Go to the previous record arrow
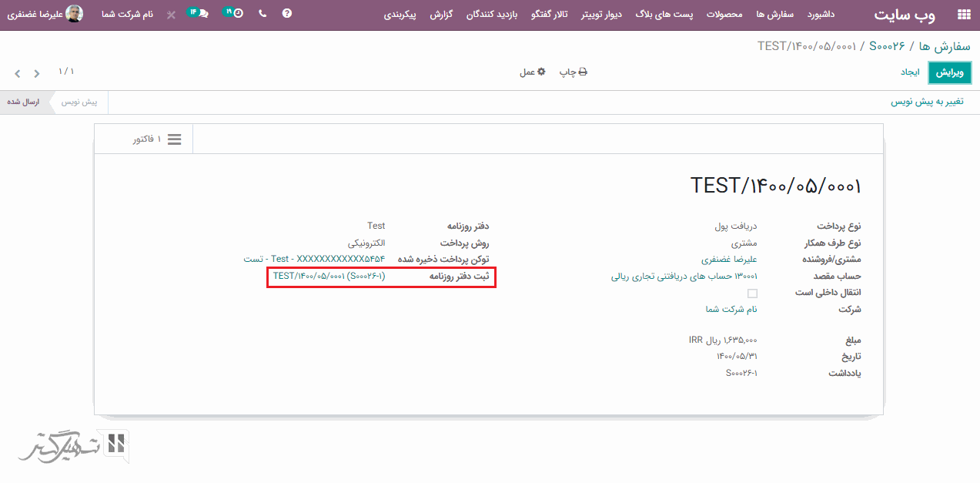Image resolution: width=980 pixels, height=483 pixels. (18, 74)
